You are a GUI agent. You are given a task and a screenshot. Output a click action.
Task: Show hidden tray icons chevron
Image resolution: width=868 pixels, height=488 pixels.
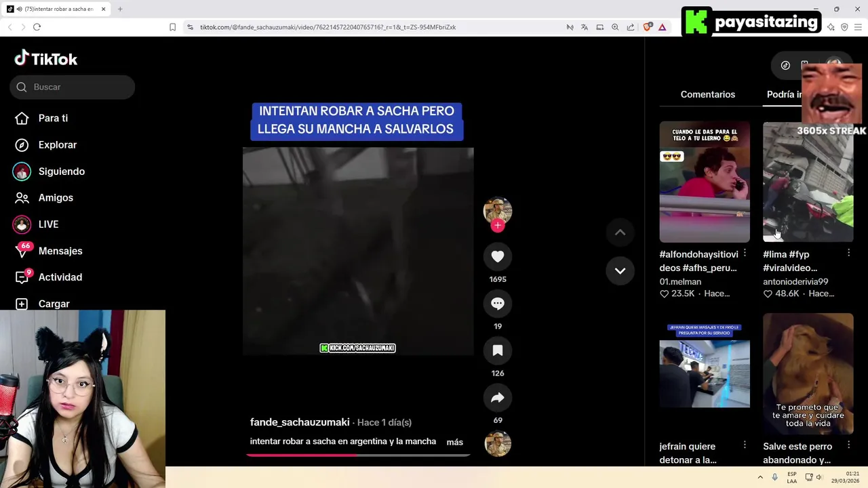(760, 477)
